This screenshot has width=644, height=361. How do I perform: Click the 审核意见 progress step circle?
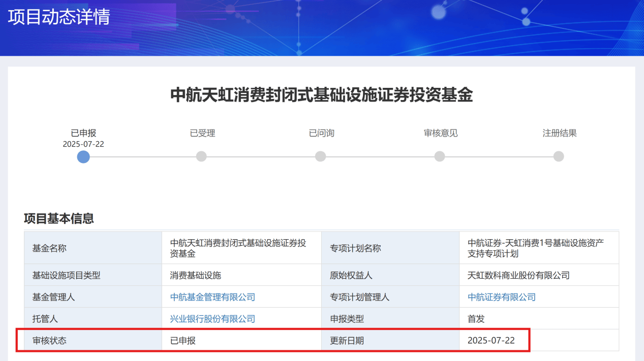click(x=440, y=156)
